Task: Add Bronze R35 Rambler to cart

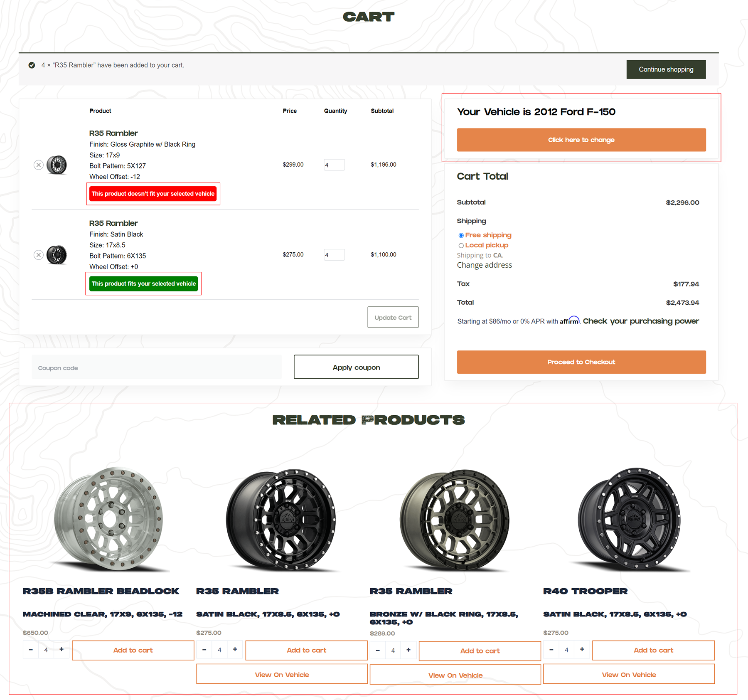Action: click(480, 651)
